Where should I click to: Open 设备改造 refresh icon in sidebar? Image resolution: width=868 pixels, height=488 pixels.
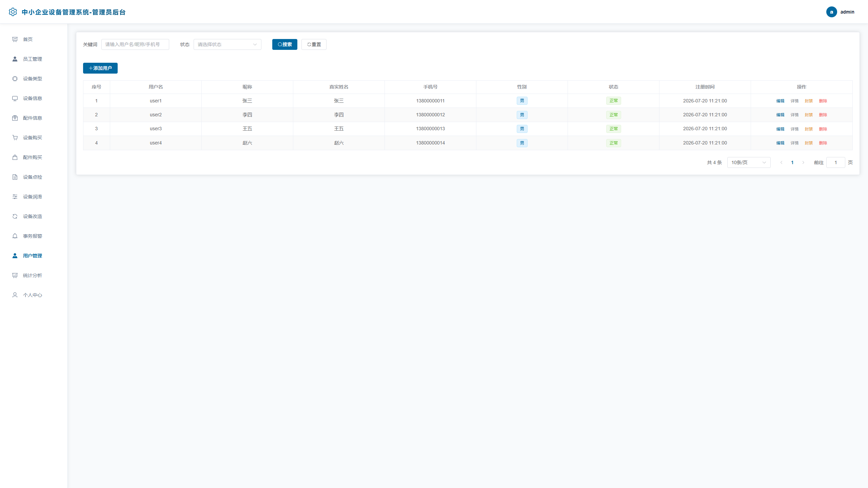coord(15,216)
